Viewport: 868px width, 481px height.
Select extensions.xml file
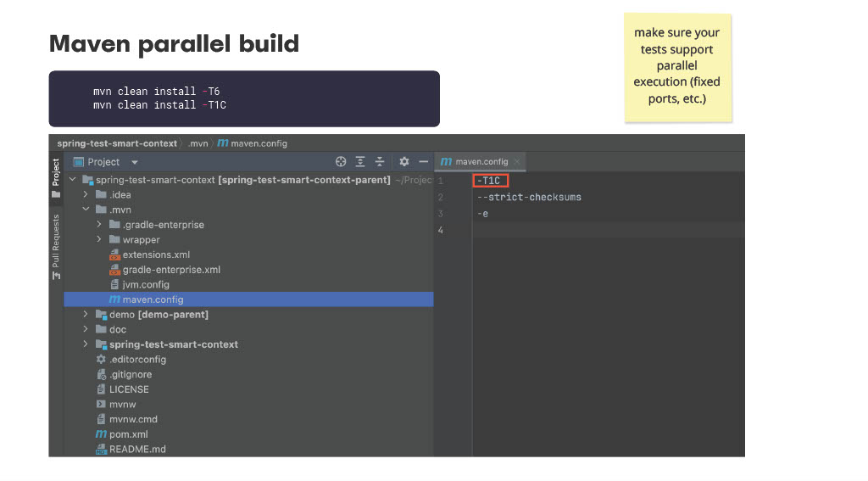[x=156, y=254]
